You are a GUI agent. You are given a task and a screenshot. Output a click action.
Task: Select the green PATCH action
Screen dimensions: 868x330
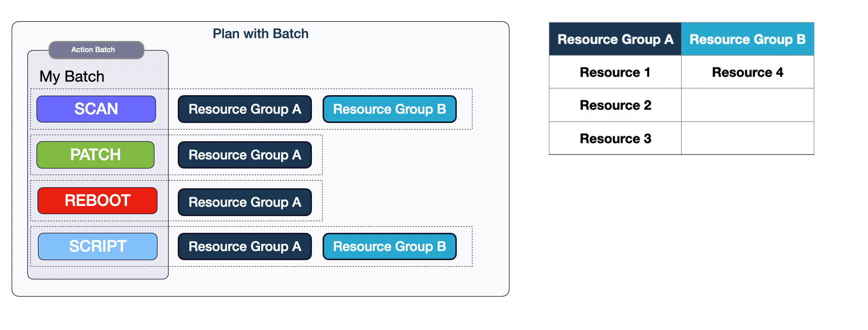95,154
